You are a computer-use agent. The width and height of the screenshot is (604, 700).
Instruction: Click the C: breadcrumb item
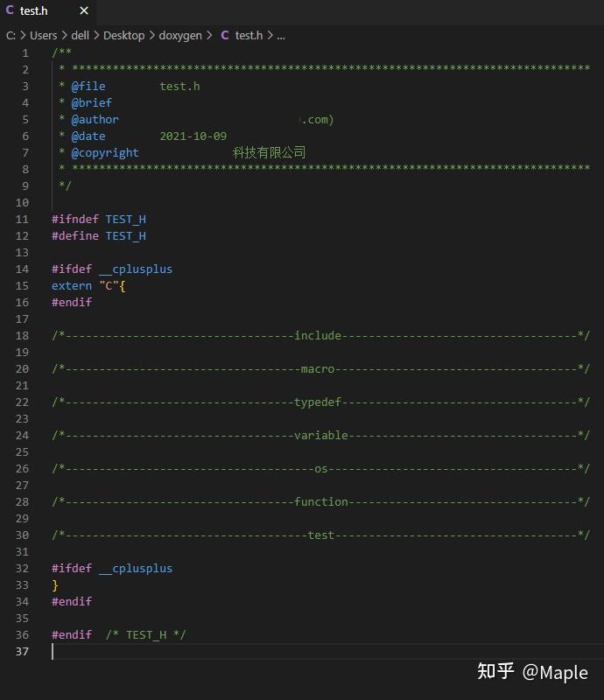tap(11, 35)
